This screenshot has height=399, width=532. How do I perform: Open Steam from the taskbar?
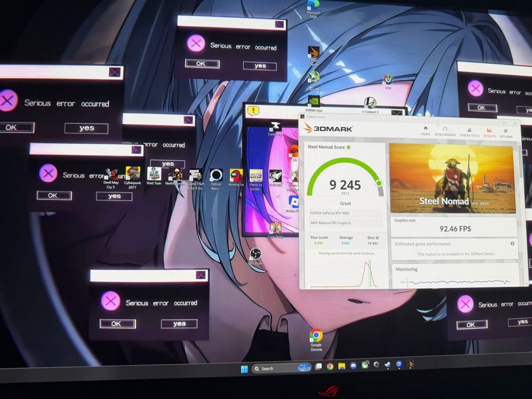387,365
